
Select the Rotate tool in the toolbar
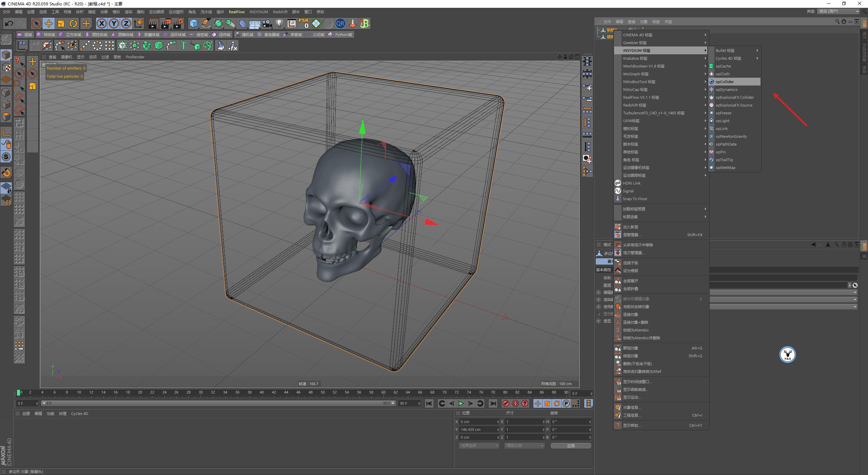(x=73, y=23)
